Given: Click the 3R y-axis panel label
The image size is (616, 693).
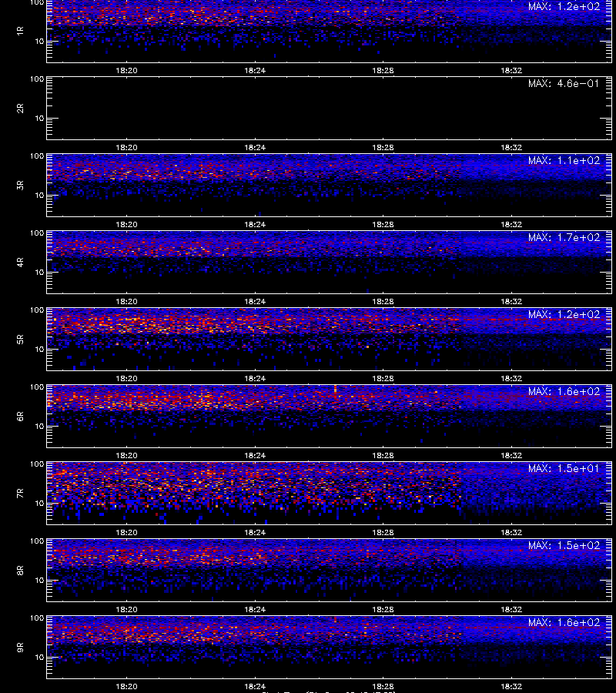Looking at the screenshot, I should tap(20, 185).
